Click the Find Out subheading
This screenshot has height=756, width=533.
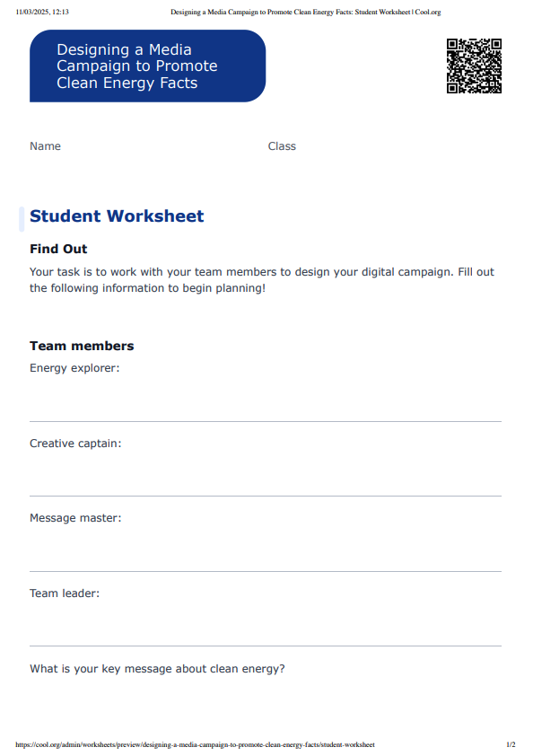click(58, 249)
